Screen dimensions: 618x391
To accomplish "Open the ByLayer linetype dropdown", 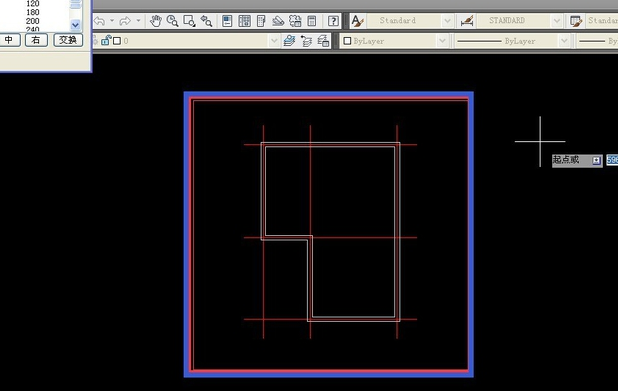I will pos(564,41).
